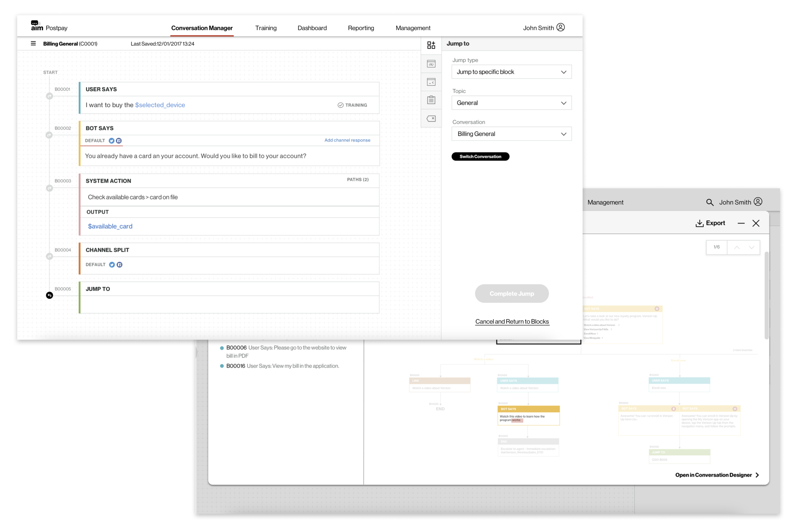Click the $selected_device variable
Viewport: 812px width, 526px height.
pos(160,105)
